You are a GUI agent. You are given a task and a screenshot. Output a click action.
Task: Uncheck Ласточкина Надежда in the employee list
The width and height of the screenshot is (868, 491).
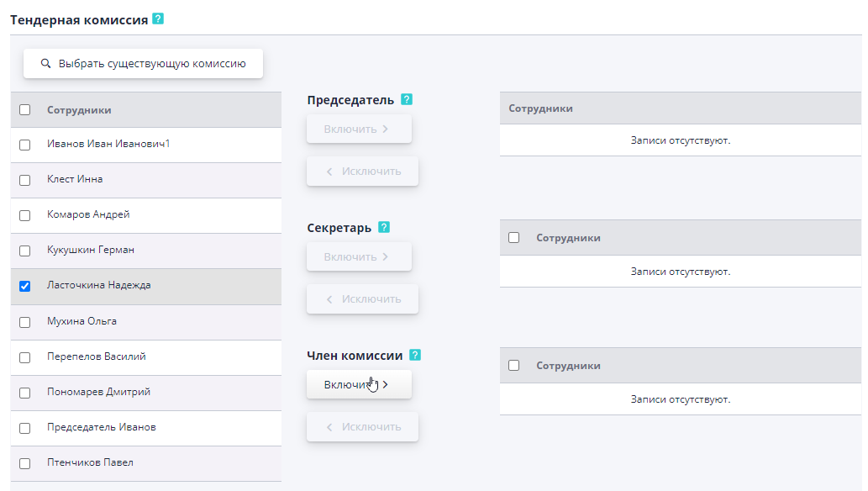coord(24,286)
